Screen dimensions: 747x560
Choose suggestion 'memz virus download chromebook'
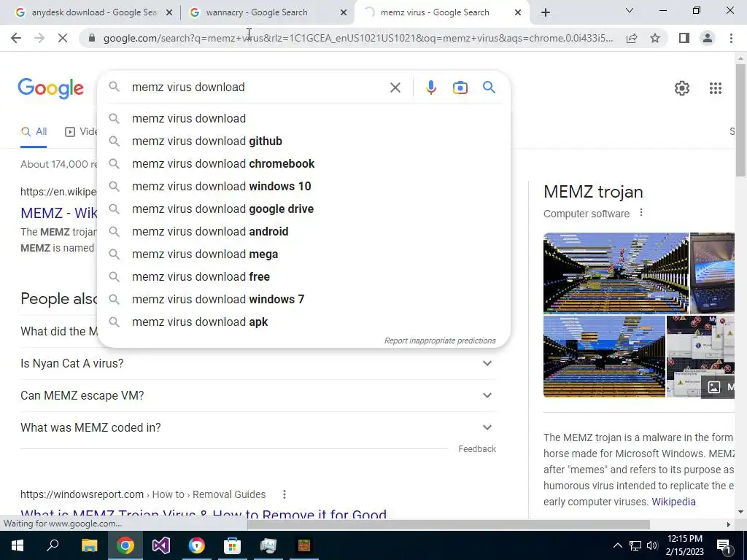[303, 164]
